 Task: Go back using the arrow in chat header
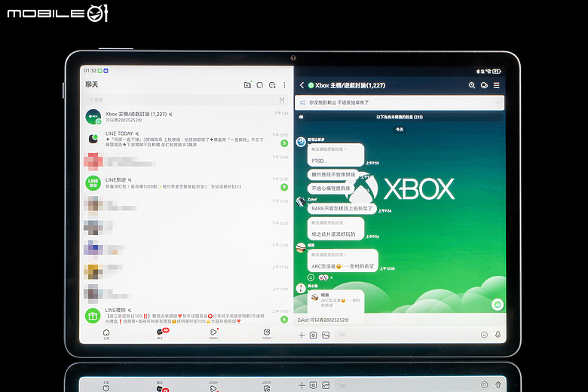pos(302,85)
